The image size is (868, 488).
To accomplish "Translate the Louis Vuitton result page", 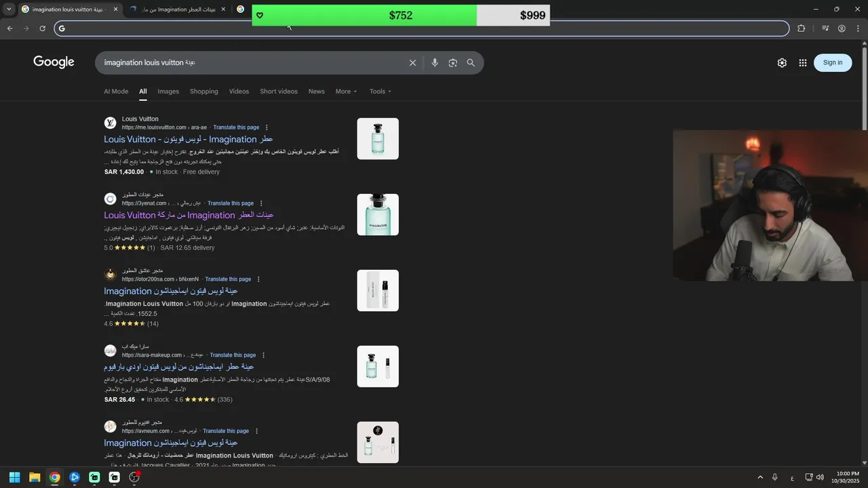I will pyautogui.click(x=236, y=127).
